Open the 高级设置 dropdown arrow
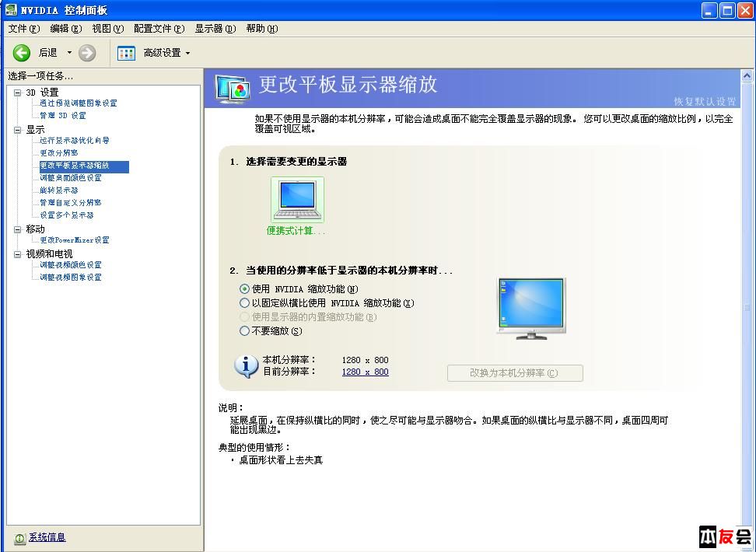This screenshot has height=552, width=756. click(187, 53)
